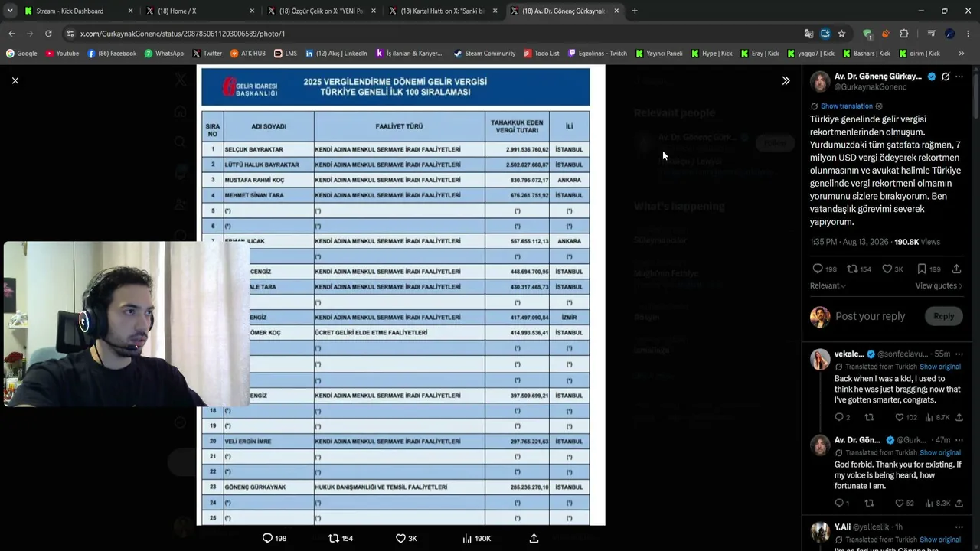Open more options on Y.Ali's reply

coord(959,527)
